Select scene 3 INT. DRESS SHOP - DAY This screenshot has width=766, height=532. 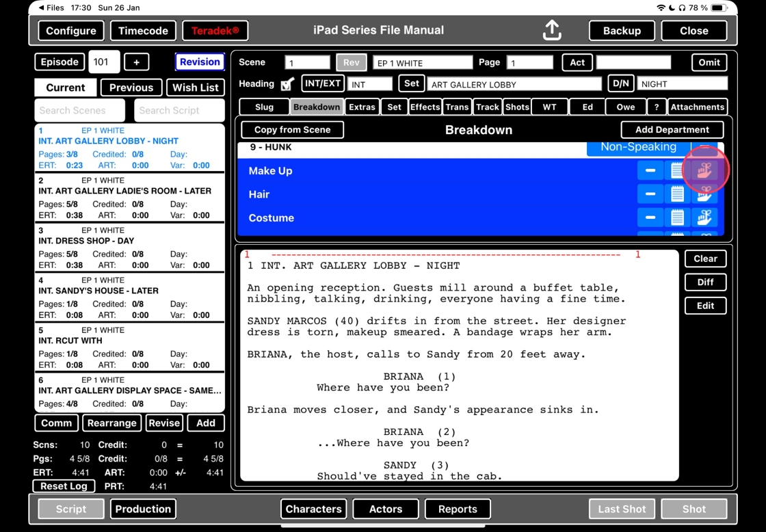pyautogui.click(x=129, y=248)
